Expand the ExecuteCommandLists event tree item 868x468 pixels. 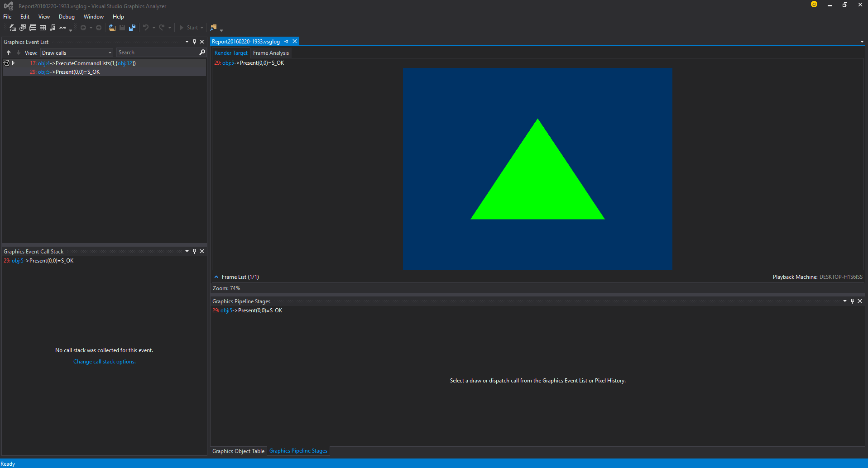(x=13, y=63)
